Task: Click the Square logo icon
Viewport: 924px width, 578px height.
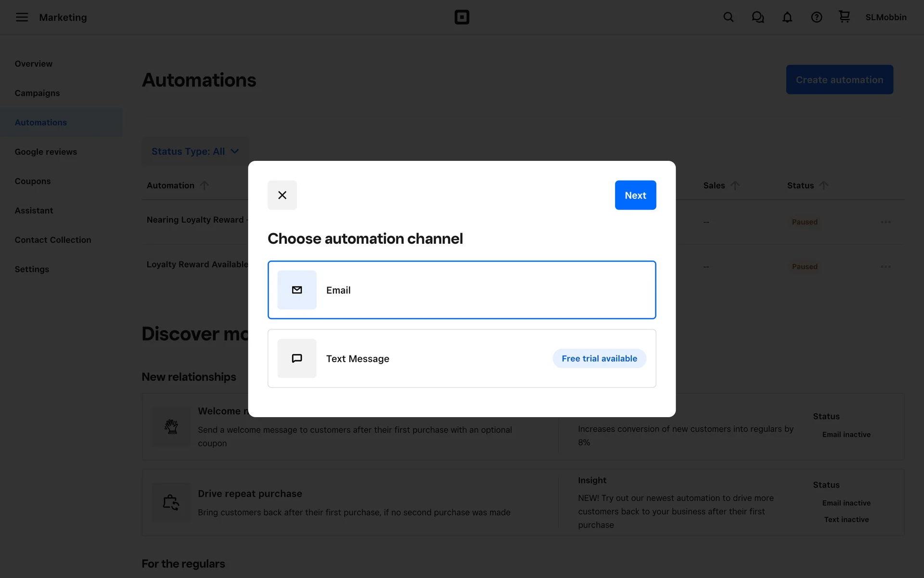Action: pyautogui.click(x=462, y=17)
